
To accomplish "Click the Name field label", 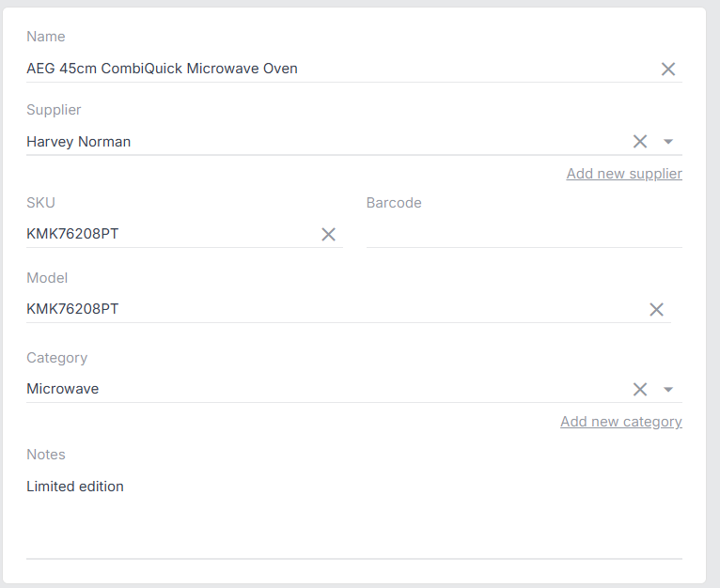I will click(x=46, y=37).
